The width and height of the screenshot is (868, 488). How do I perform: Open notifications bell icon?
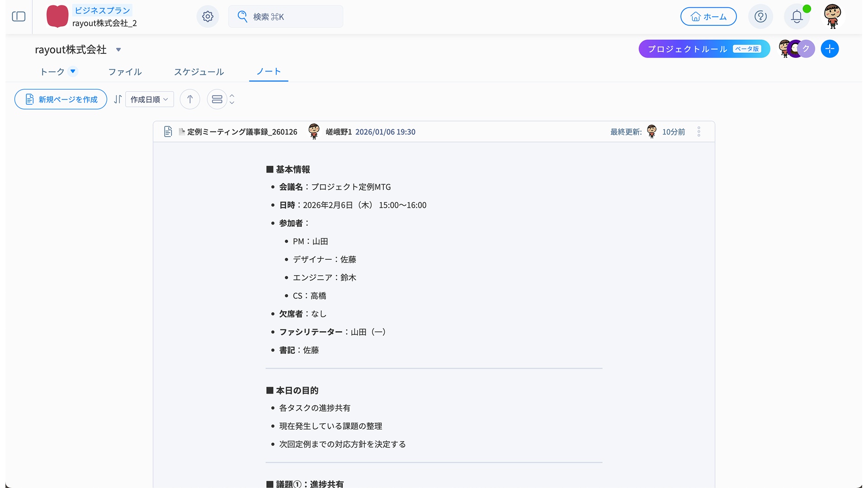click(x=797, y=17)
